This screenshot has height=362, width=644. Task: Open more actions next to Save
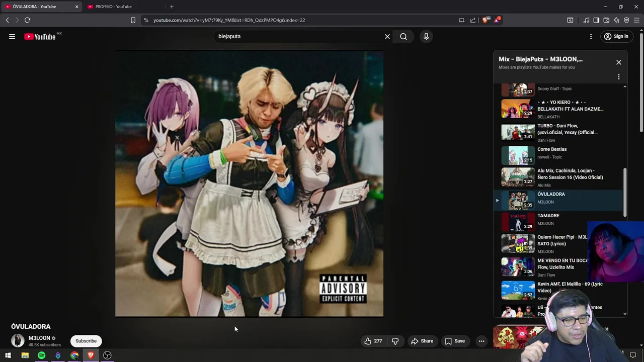[481, 341]
